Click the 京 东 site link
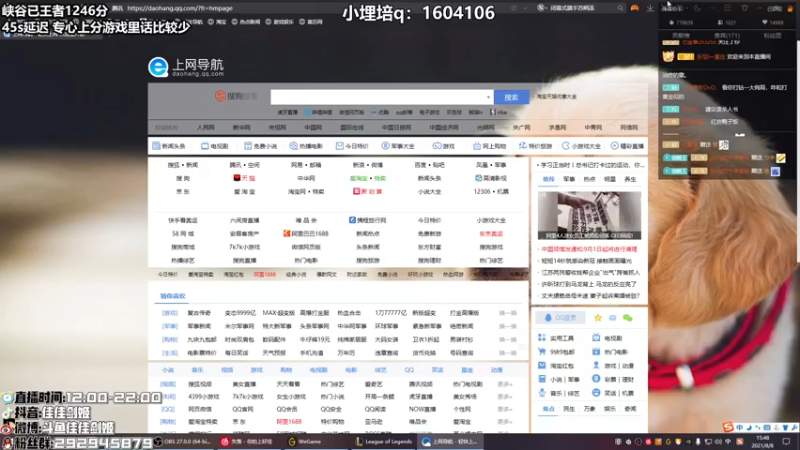Screen dimensions: 800x450 [183, 192]
